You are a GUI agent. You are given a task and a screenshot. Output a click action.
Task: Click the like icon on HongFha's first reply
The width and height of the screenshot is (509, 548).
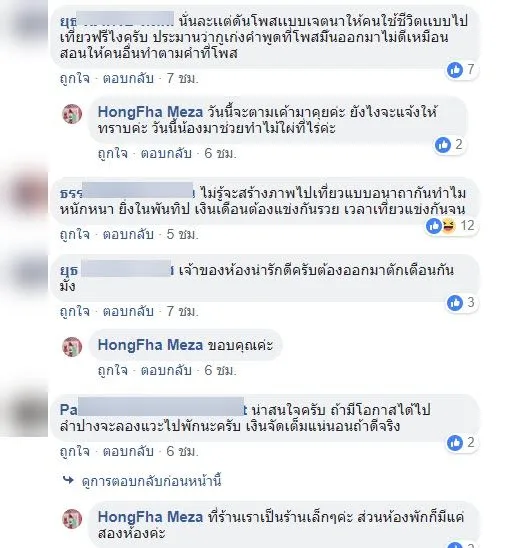coord(443,145)
